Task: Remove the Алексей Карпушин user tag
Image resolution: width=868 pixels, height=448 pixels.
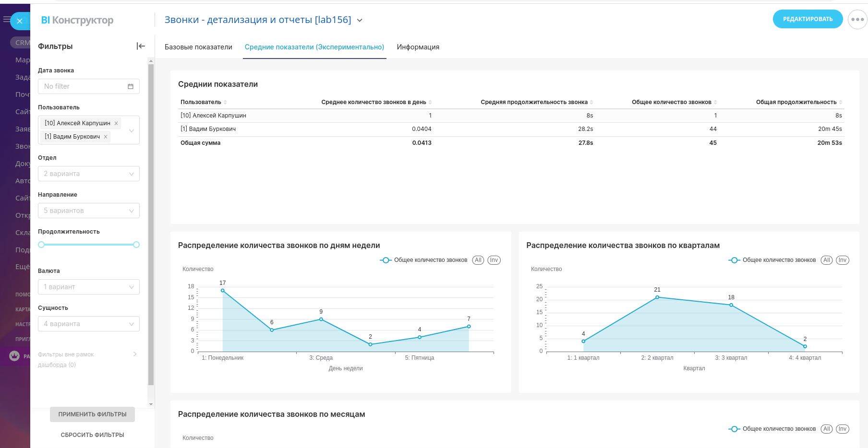Action: [x=116, y=123]
